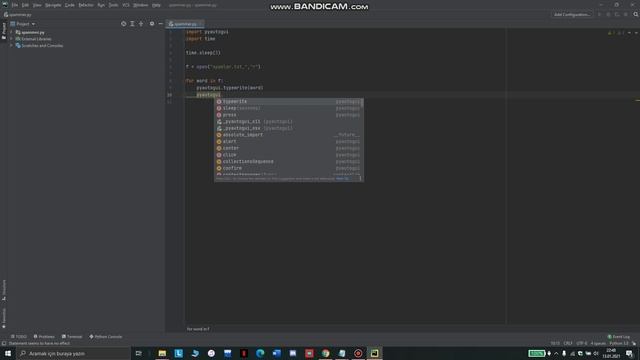Open Project panel settings gear
640x360 pixels.
pyautogui.click(x=152, y=24)
